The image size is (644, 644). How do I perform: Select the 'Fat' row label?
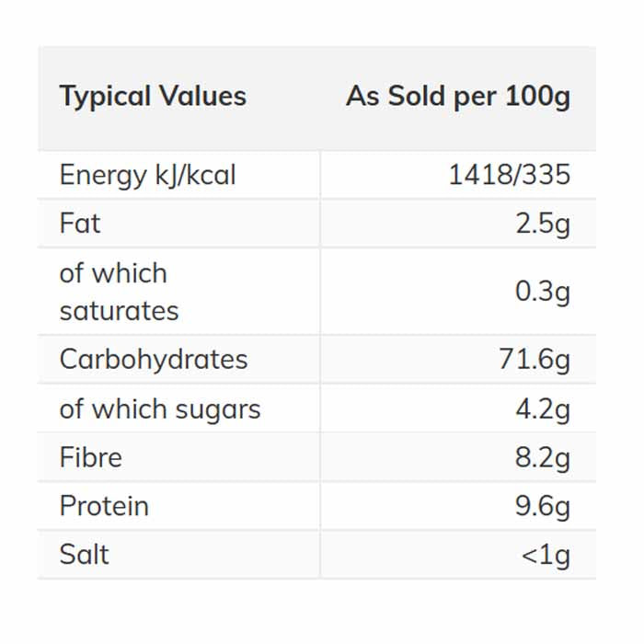pos(80,224)
